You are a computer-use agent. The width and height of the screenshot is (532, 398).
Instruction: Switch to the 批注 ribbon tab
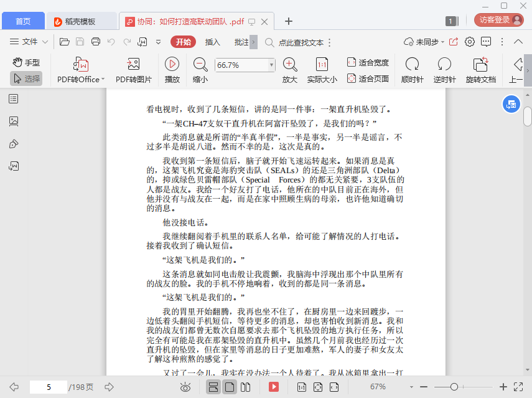(241, 42)
